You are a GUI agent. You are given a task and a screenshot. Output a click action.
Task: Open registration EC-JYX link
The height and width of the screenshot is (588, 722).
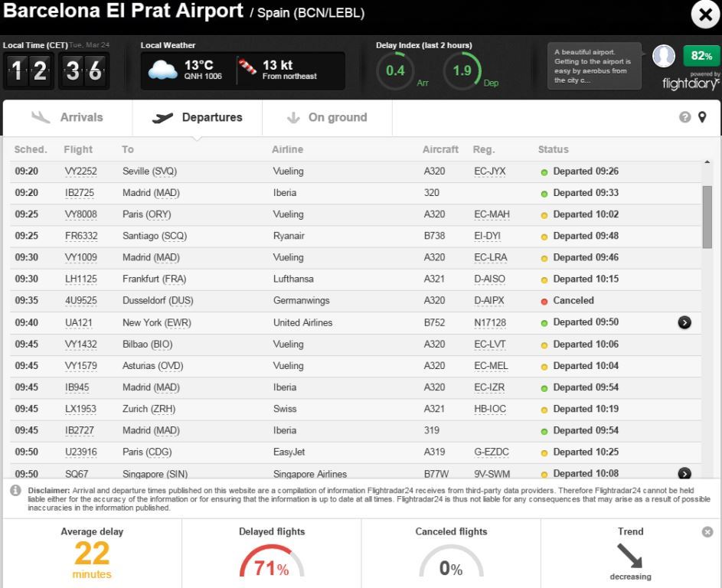490,171
